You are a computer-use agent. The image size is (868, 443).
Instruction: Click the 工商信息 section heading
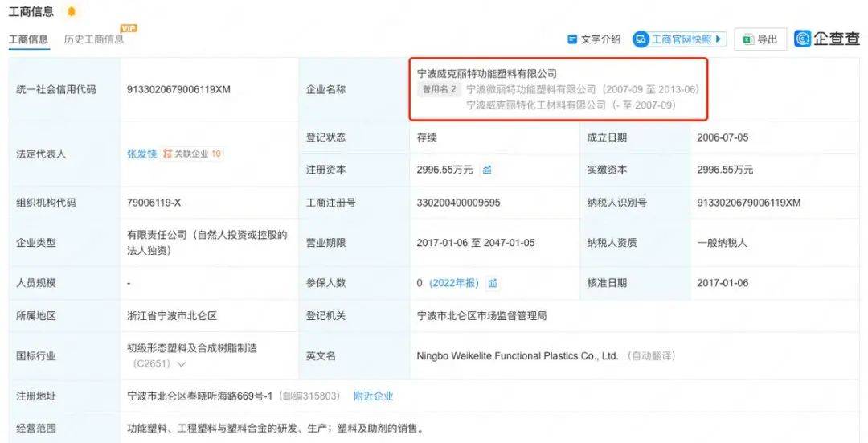31,11
